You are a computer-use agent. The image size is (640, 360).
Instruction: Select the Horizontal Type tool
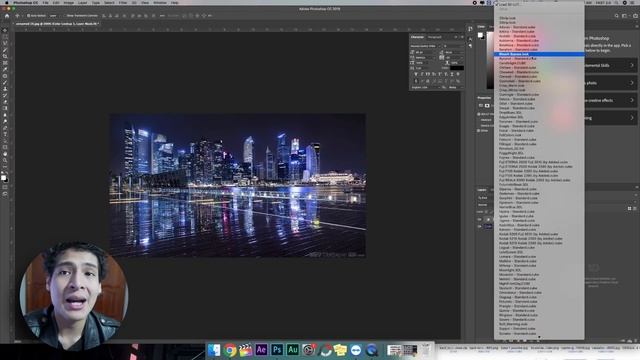5,134
